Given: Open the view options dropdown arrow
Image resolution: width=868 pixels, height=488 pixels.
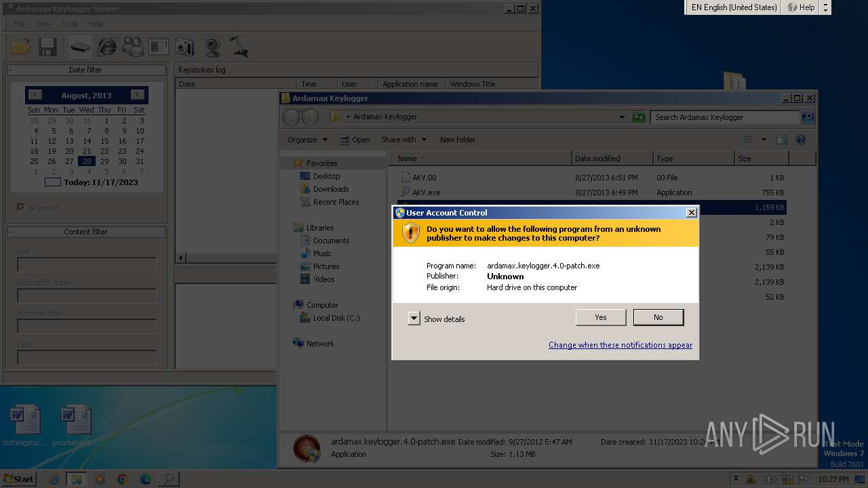Looking at the screenshot, I should [x=763, y=140].
